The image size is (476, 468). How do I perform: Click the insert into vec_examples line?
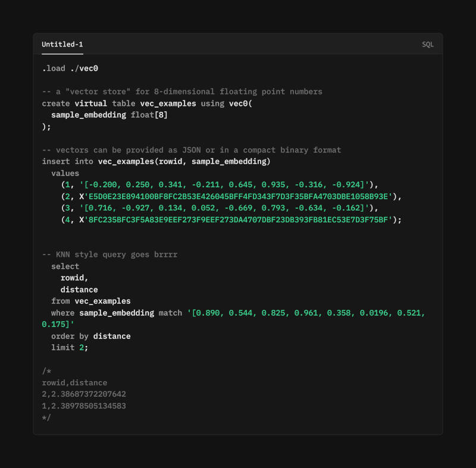coord(156,162)
